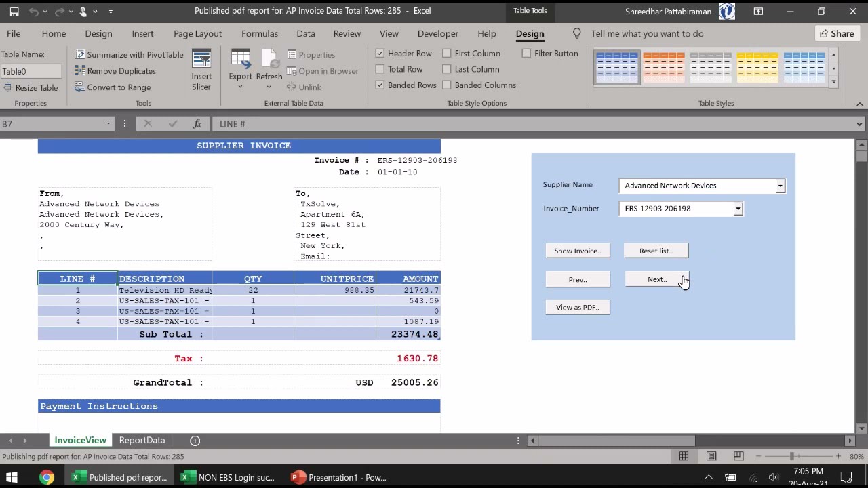Select the orange table style thumbnail

coord(664,67)
